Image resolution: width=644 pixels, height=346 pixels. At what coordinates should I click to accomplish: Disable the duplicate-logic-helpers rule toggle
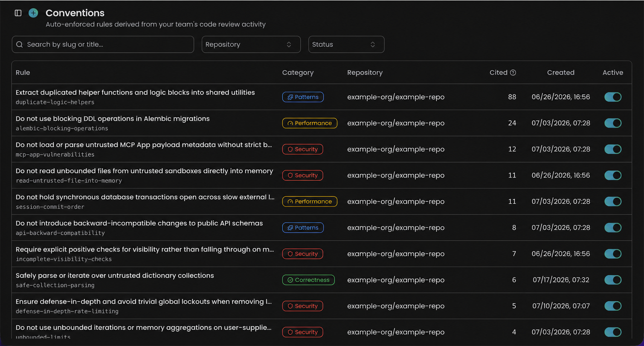point(613,97)
